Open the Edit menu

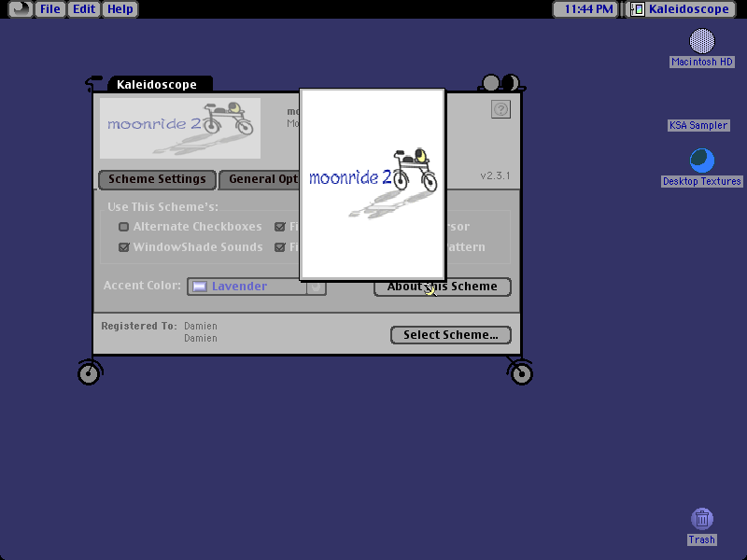click(x=84, y=9)
